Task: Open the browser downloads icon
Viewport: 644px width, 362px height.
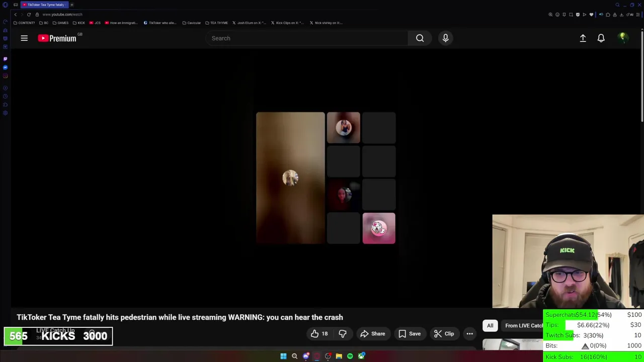Action: [x=621, y=15]
